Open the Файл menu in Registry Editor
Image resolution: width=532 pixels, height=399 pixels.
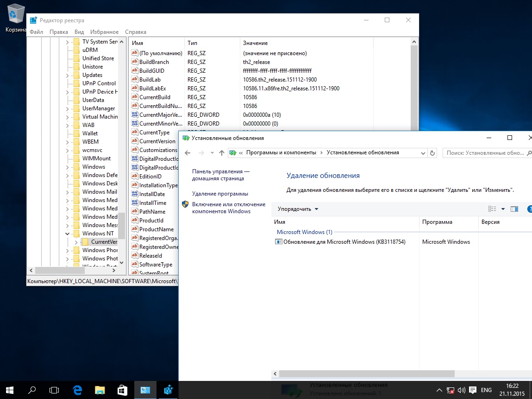(x=36, y=32)
